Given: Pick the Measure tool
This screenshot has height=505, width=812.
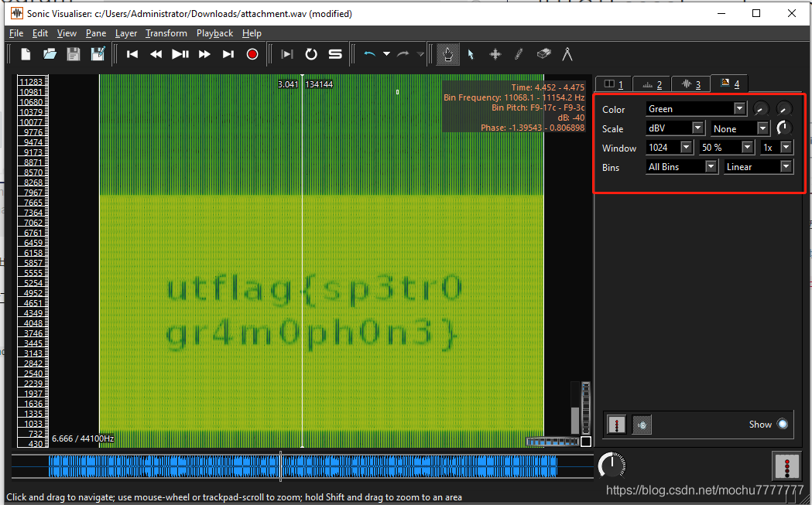Looking at the screenshot, I should click(567, 54).
